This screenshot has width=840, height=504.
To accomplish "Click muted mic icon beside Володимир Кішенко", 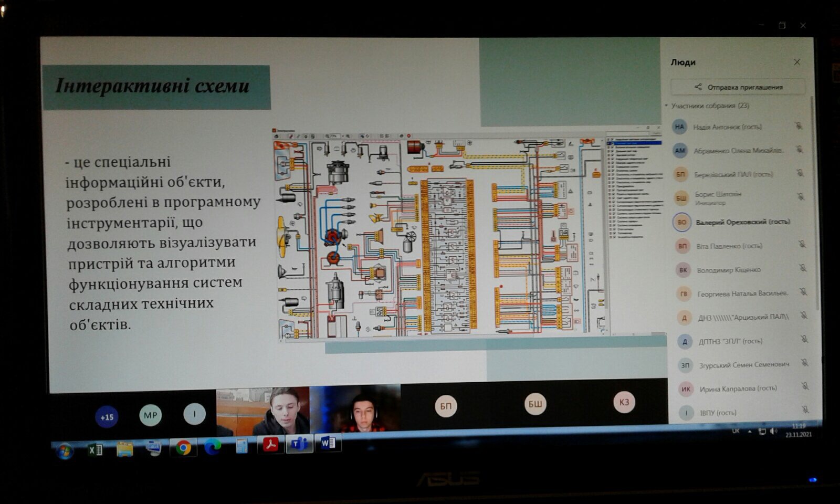I will 802,268.
